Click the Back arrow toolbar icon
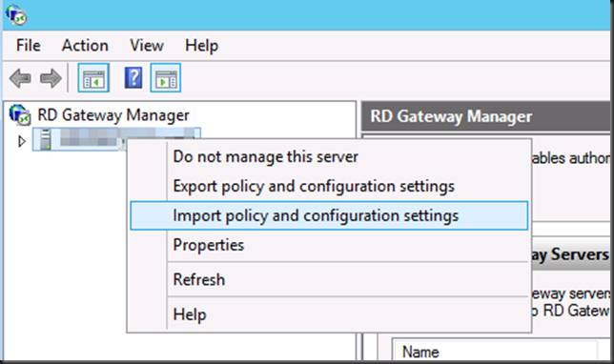The height and width of the screenshot is (364, 614). click(x=20, y=78)
